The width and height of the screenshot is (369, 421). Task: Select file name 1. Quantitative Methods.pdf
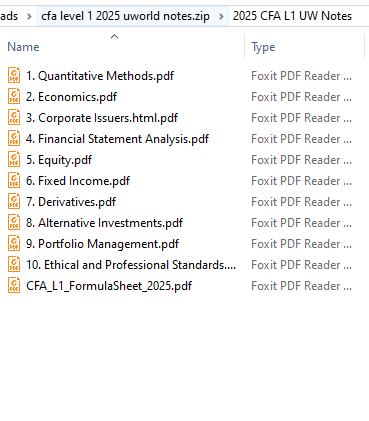point(100,76)
